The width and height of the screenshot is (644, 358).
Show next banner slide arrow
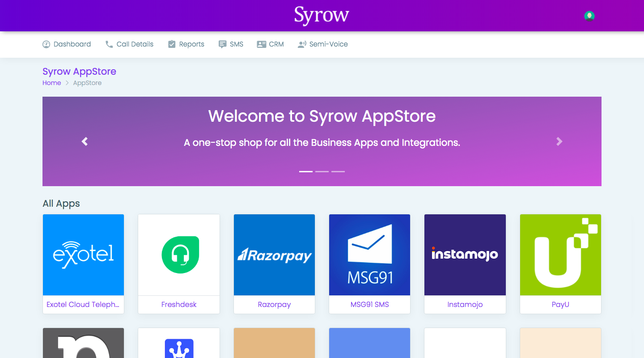click(x=559, y=141)
